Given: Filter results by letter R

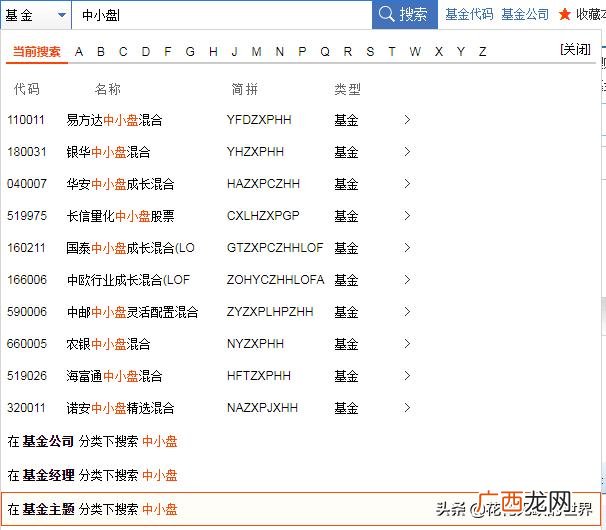Looking at the screenshot, I should 347,51.
